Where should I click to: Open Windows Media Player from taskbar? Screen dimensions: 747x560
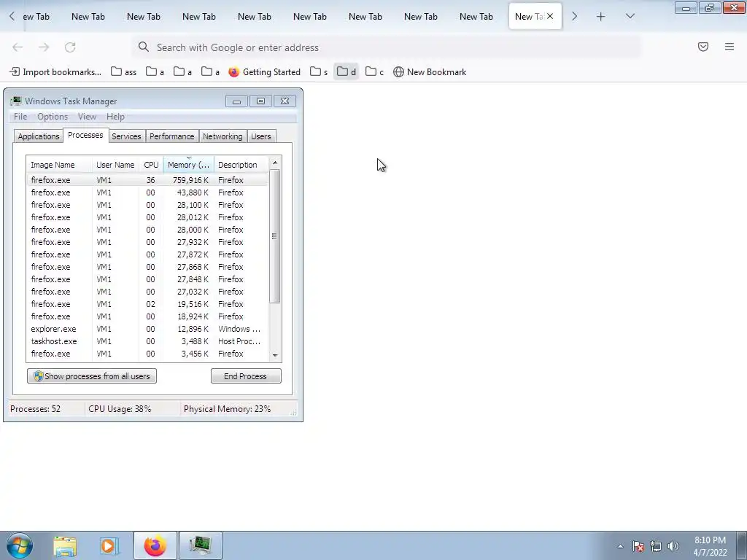click(109, 546)
